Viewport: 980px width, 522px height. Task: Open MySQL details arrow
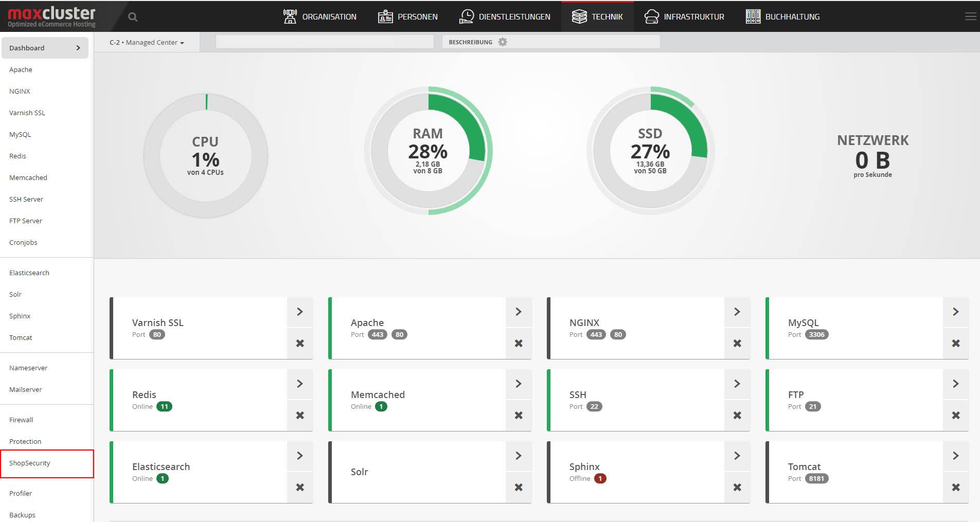coord(956,312)
